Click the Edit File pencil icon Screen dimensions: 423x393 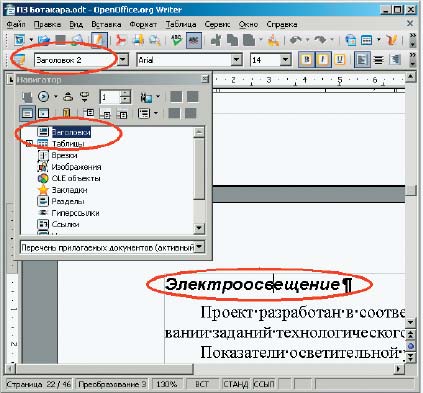99,40
